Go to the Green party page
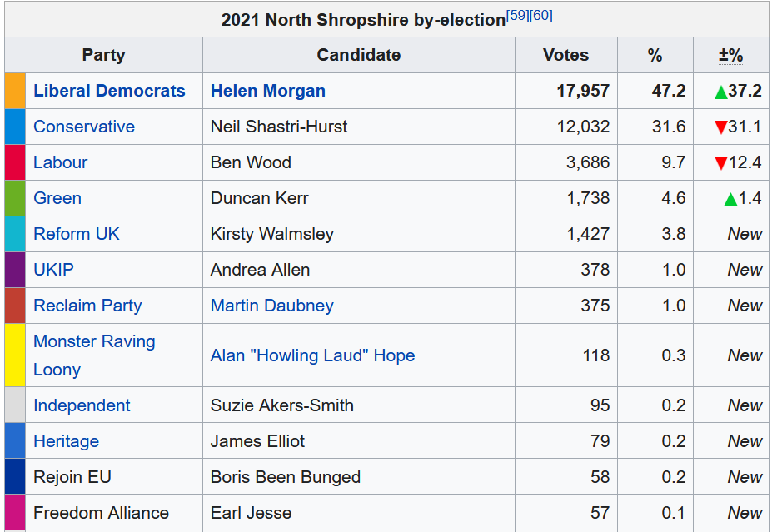 coord(57,198)
